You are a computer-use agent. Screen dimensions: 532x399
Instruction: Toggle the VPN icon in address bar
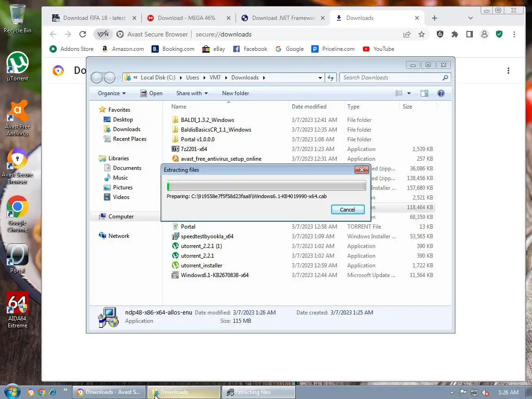point(103,34)
